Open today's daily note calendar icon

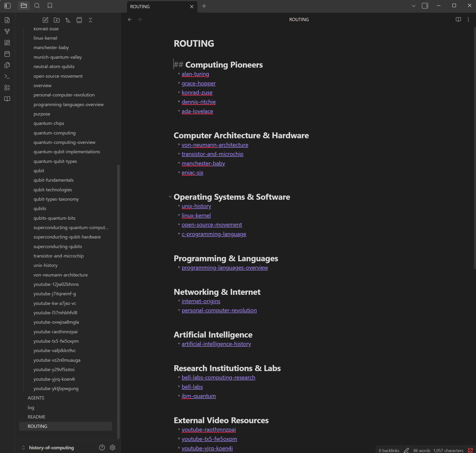[7, 54]
